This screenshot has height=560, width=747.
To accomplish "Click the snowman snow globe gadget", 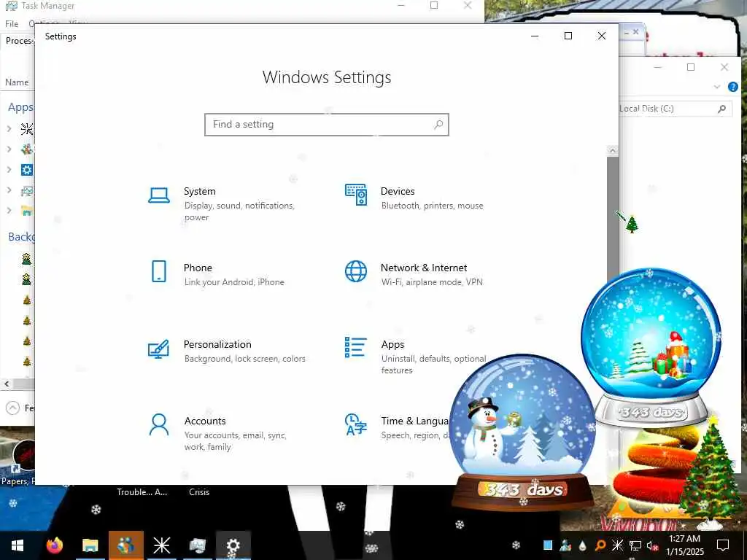I will point(522,432).
